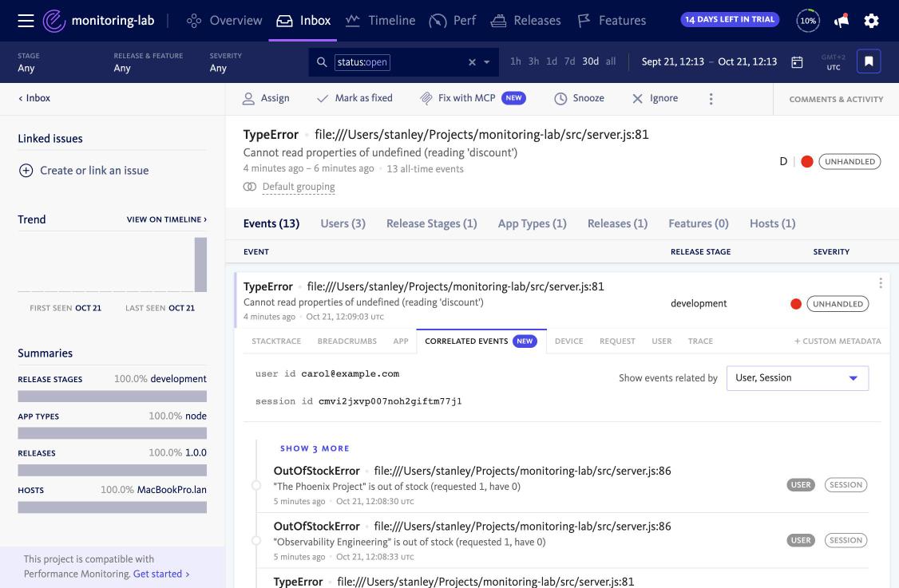Open the Device sub-tab
This screenshot has width=899, height=588.
click(568, 341)
